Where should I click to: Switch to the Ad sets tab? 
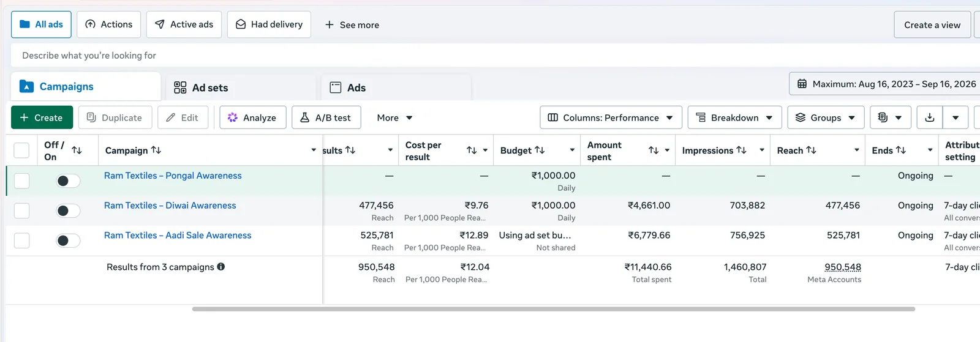point(241,87)
